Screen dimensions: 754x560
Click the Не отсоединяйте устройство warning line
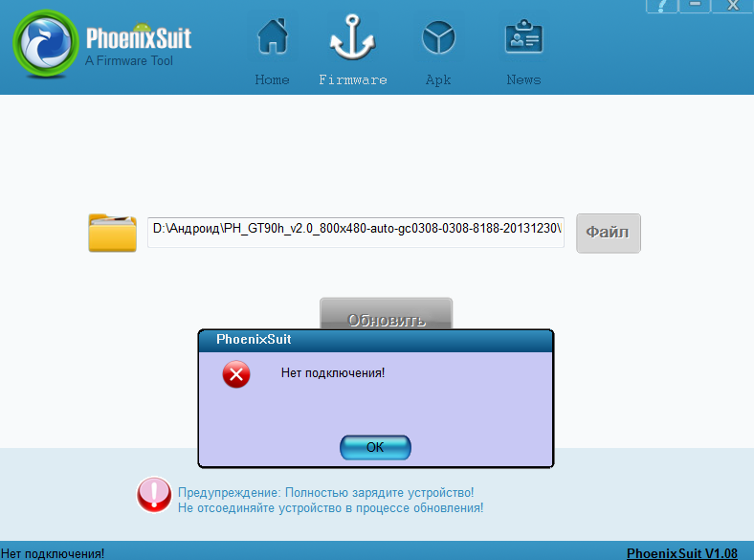pyautogui.click(x=331, y=508)
